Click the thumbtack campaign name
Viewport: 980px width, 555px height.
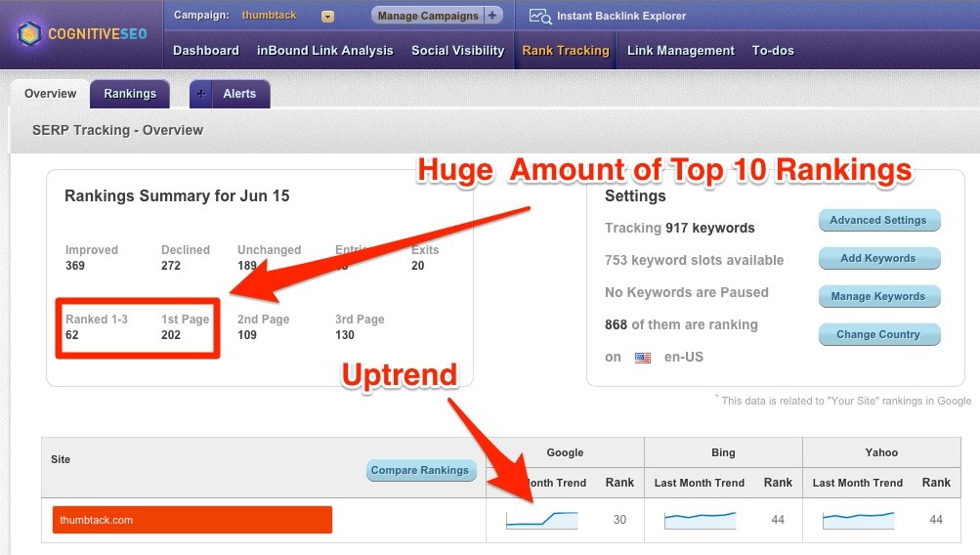point(269,15)
